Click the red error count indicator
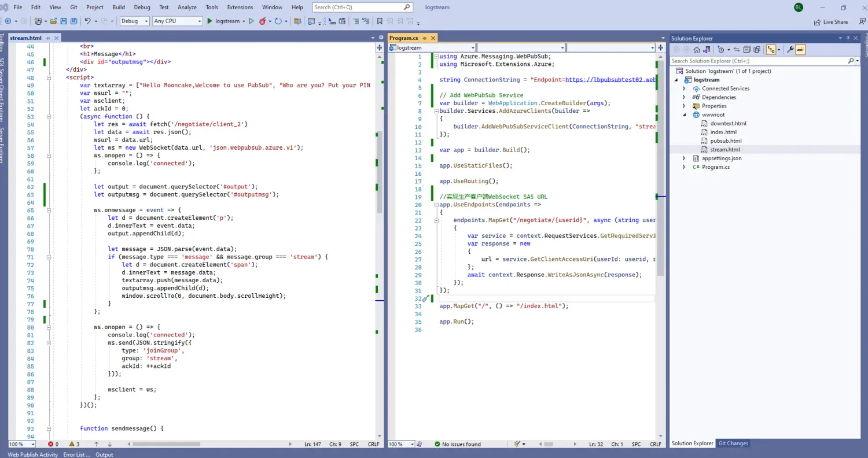Image resolution: width=868 pixels, height=458 pixels. click(x=53, y=444)
